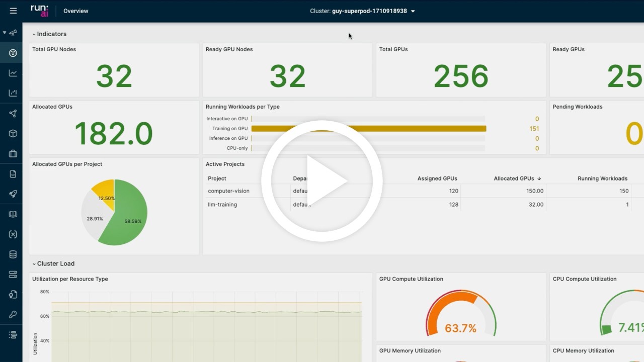The image size is (644, 362).
Task: Open the cluster selector dropdown
Action: coord(362,11)
